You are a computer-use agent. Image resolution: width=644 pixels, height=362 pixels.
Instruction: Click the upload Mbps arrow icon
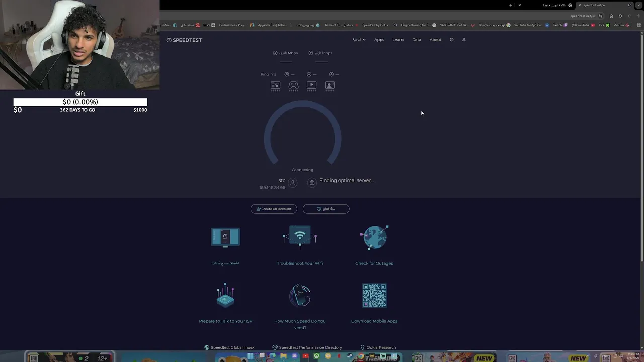(311, 53)
